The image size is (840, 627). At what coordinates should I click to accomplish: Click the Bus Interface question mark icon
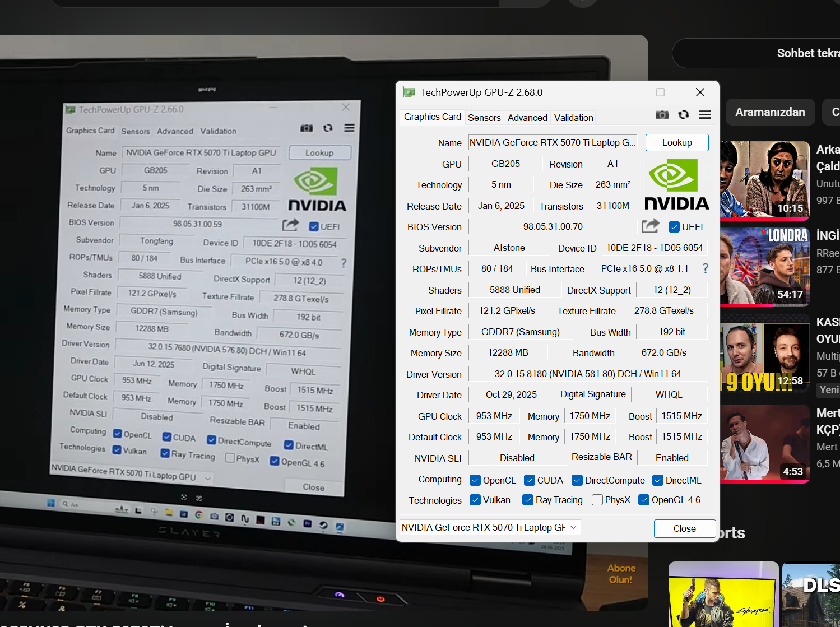(x=706, y=268)
